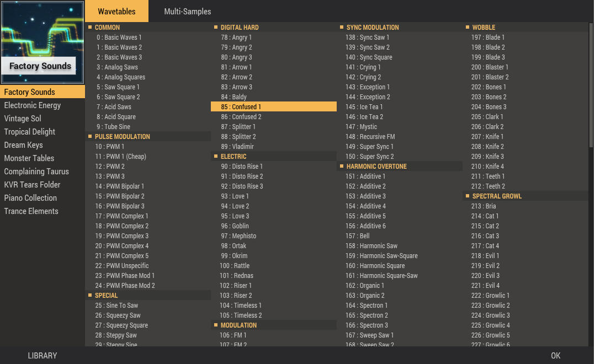This screenshot has height=364, width=595.
Task: Click the HARMONIC OVERTONE square icon
Action: [x=342, y=166]
